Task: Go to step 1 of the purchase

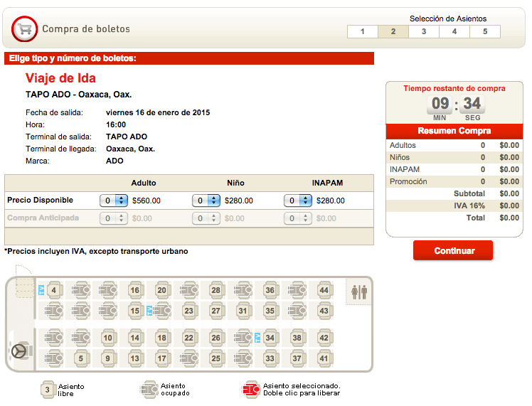Action: click(362, 31)
